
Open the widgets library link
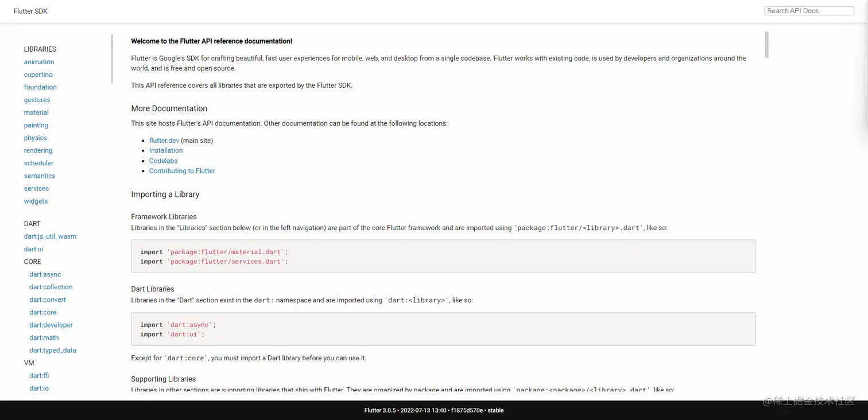pyautogui.click(x=36, y=201)
